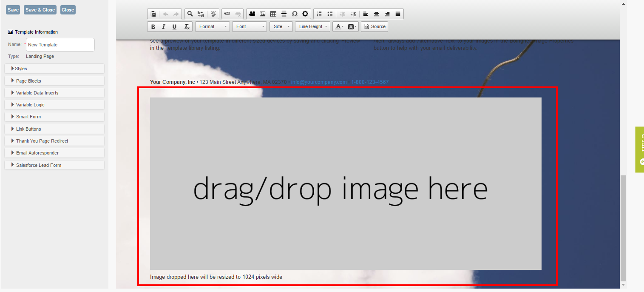Viewport: 644px width, 292px height.
Task: Expand the Email Autoresponder section
Action: pyautogui.click(x=54, y=153)
